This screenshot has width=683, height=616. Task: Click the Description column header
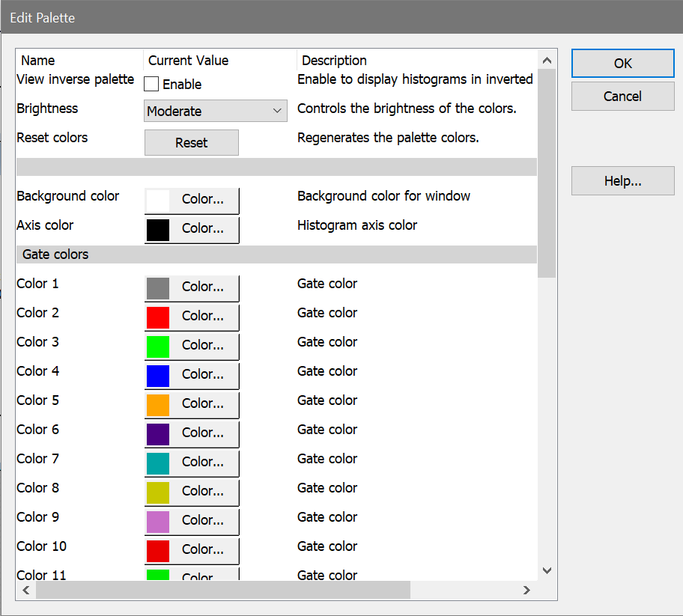334,61
